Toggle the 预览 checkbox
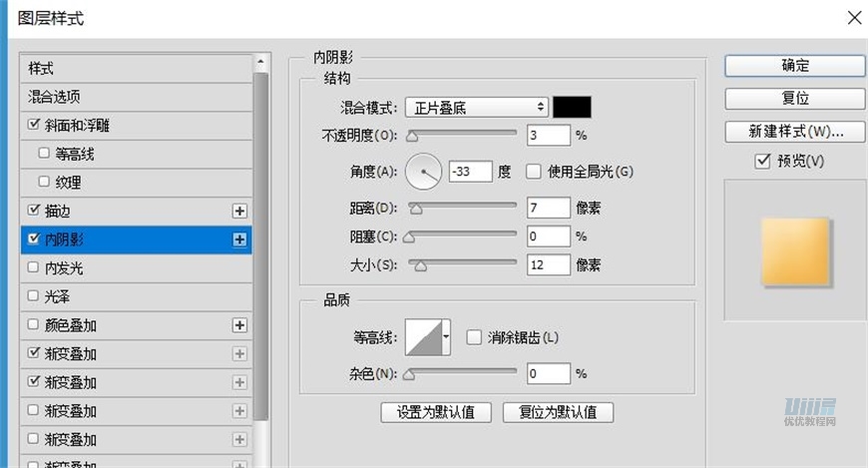Image resolution: width=868 pixels, height=468 pixels. click(x=764, y=161)
